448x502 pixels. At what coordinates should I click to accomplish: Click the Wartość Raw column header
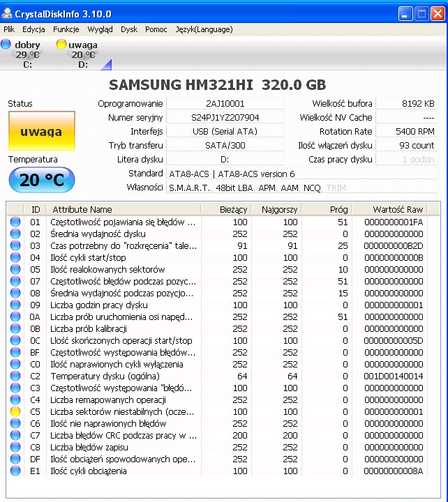click(389, 209)
